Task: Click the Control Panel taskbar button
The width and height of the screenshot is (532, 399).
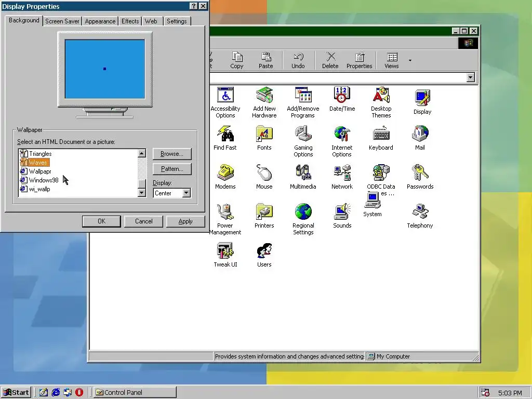Action: pyautogui.click(x=135, y=392)
